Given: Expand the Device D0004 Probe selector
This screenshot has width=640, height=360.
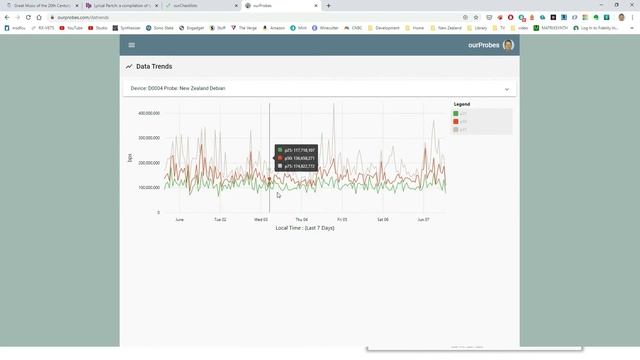Looking at the screenshot, I should 319,89.
